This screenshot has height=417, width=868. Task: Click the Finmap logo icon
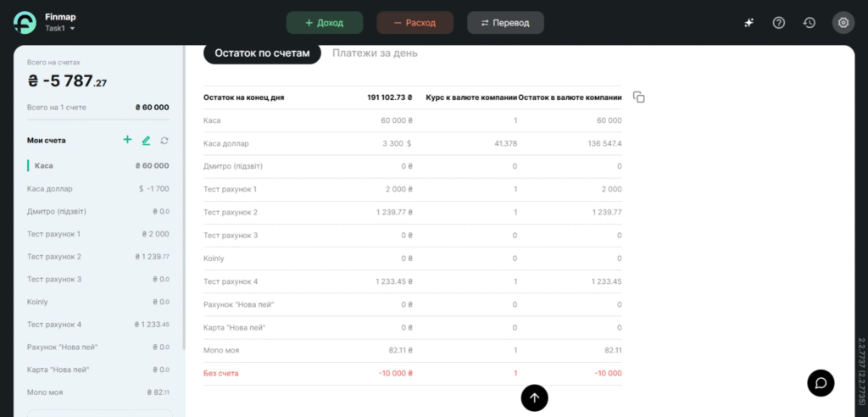coord(25,23)
